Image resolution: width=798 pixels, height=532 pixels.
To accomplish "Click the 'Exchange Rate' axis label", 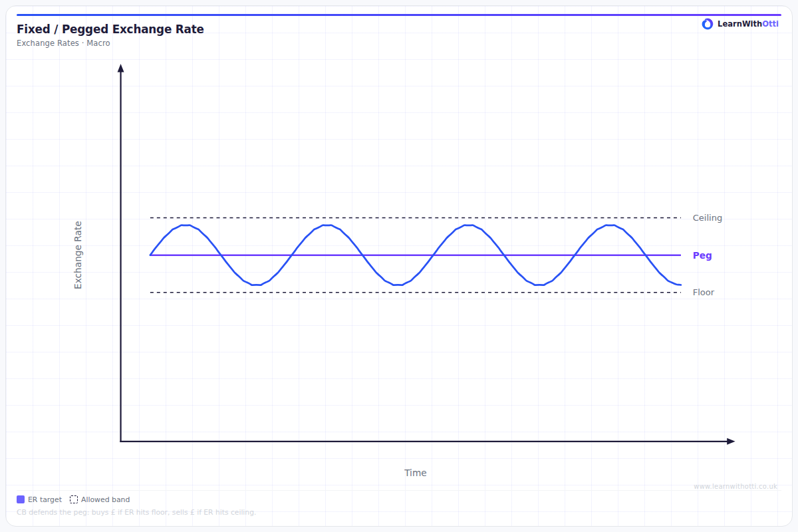I will tap(78, 255).
